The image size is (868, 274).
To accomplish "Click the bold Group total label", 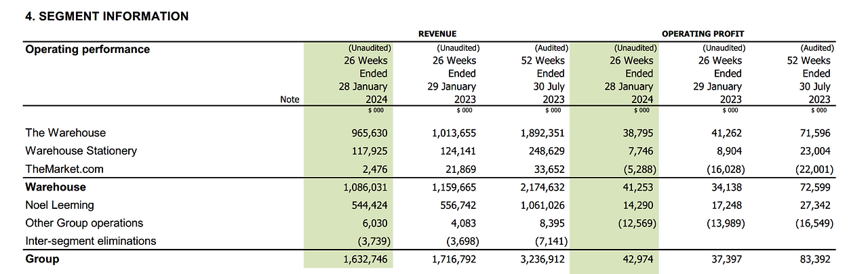I will 42,259.
